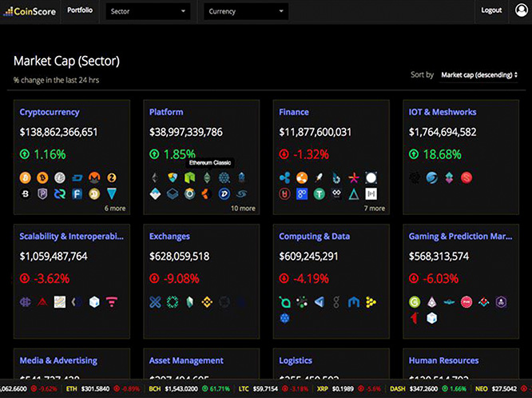Change the Sort by market cap dropdown

479,74
